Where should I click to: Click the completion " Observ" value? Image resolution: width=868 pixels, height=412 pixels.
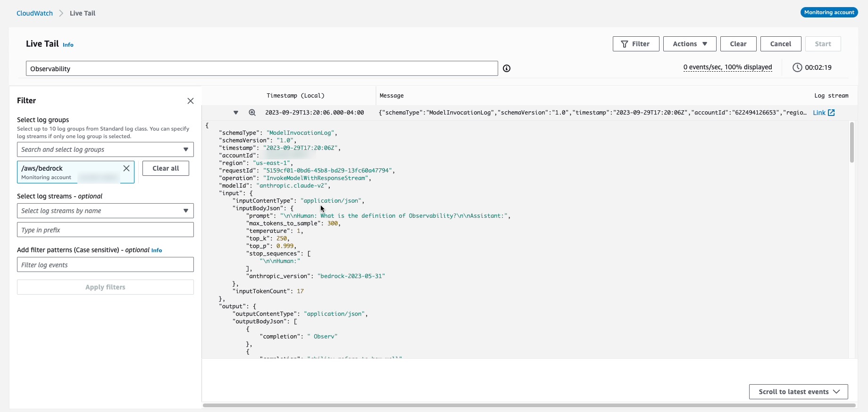click(322, 337)
